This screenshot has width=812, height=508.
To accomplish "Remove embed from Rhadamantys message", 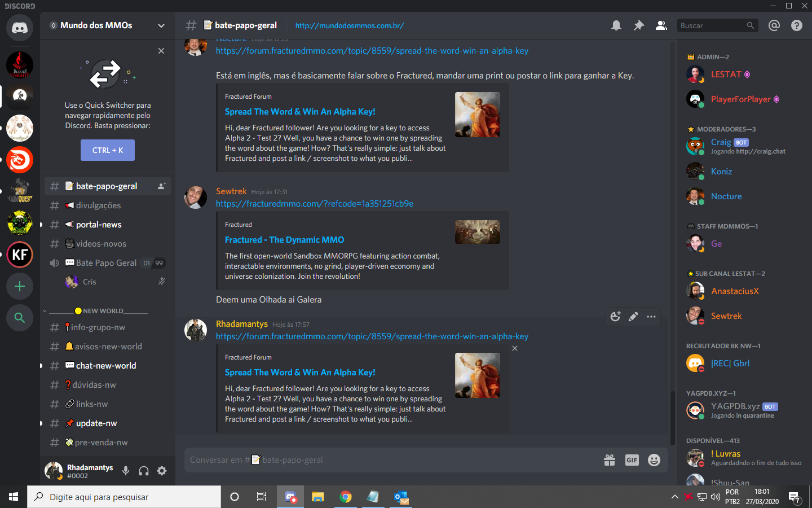I will click(515, 348).
